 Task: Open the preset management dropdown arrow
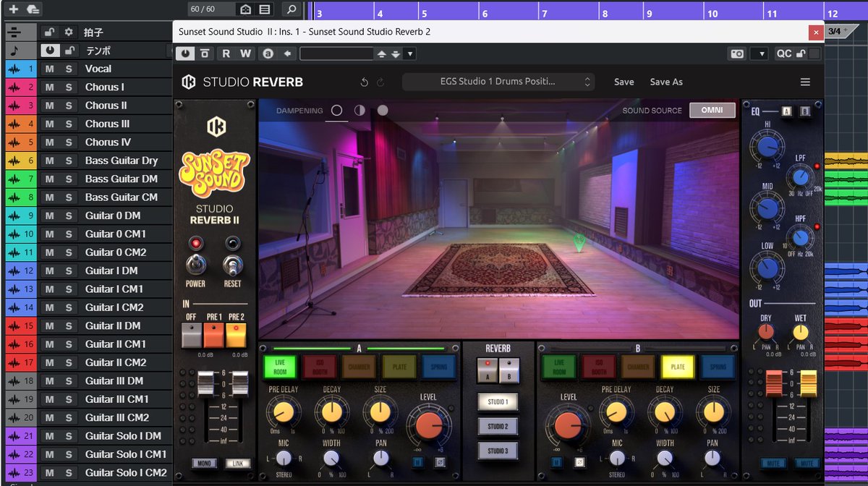coord(409,54)
